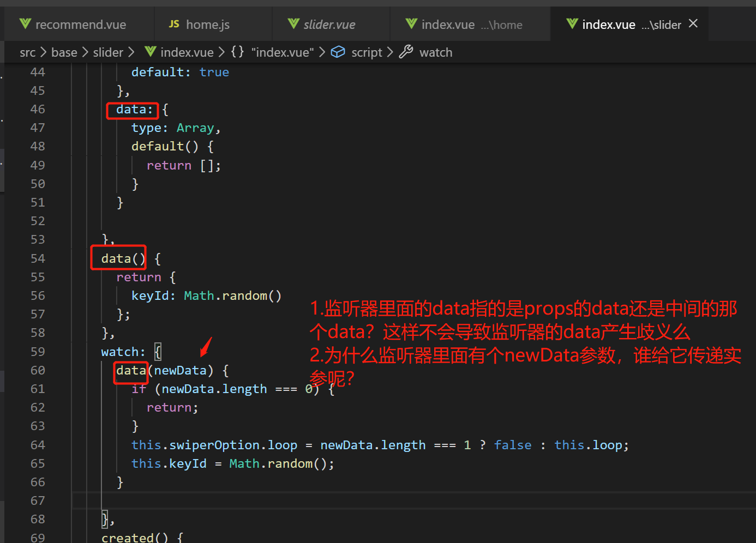The height and width of the screenshot is (543, 756).
Task: Click the Vue icon on recommend.vue tab
Action: (x=25, y=24)
